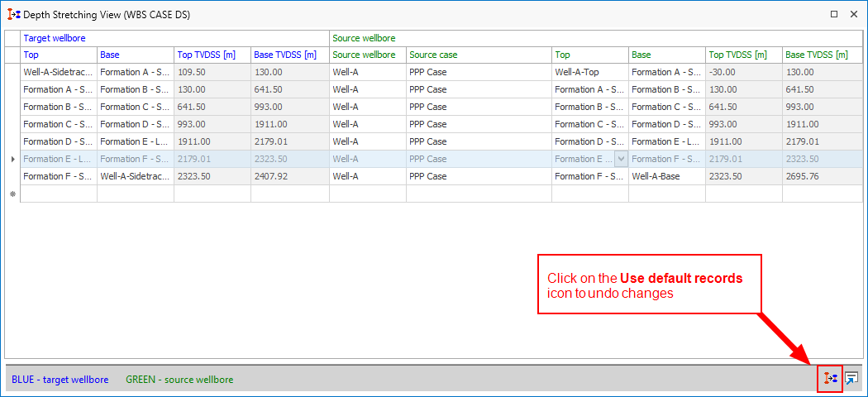Click the window icon right of Use default records
Viewport: 868px width, 397px height.
[851, 378]
